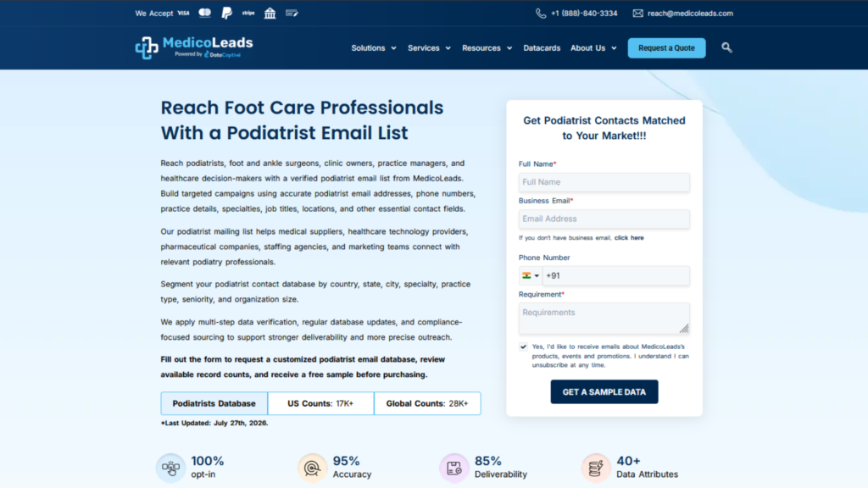Expand the Solutions menu

374,48
